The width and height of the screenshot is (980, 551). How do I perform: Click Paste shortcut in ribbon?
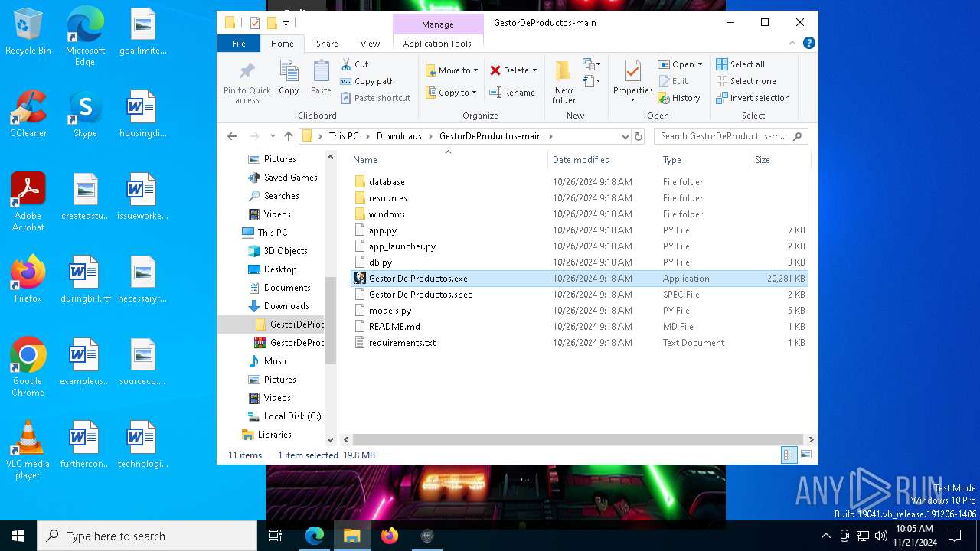click(375, 98)
